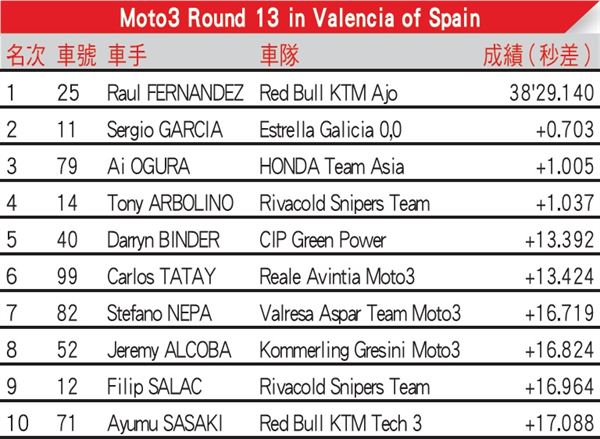Select Kommerling Gresini Moto3 team entry
600x439 pixels.
coord(360,350)
